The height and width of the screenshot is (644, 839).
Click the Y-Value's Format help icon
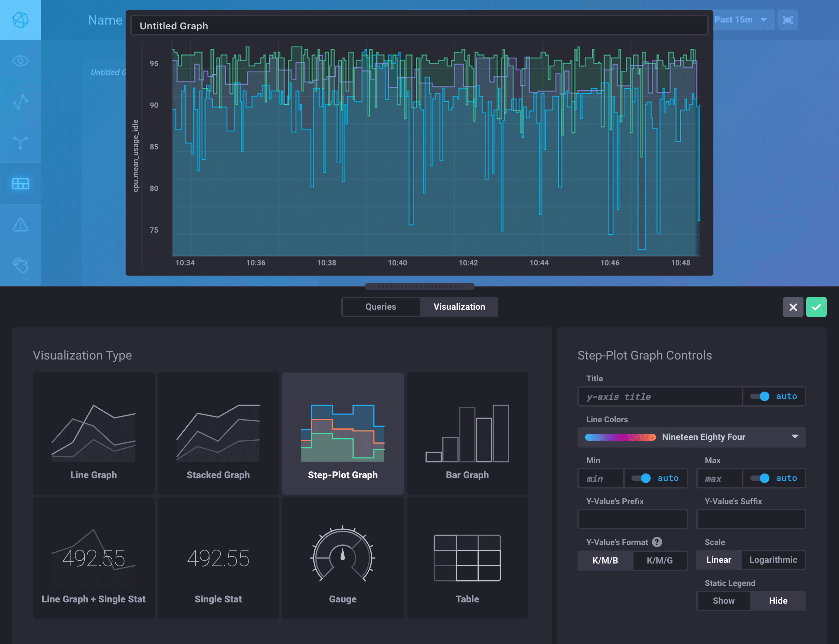tap(657, 542)
